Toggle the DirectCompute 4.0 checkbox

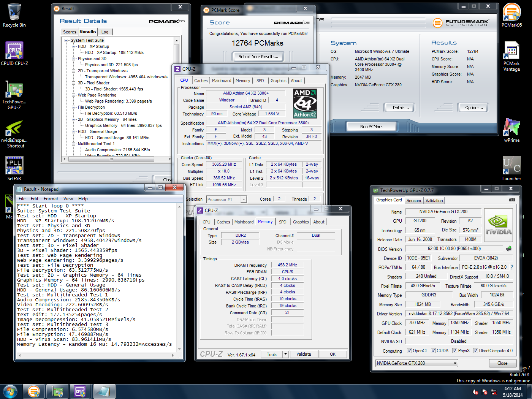point(475,351)
